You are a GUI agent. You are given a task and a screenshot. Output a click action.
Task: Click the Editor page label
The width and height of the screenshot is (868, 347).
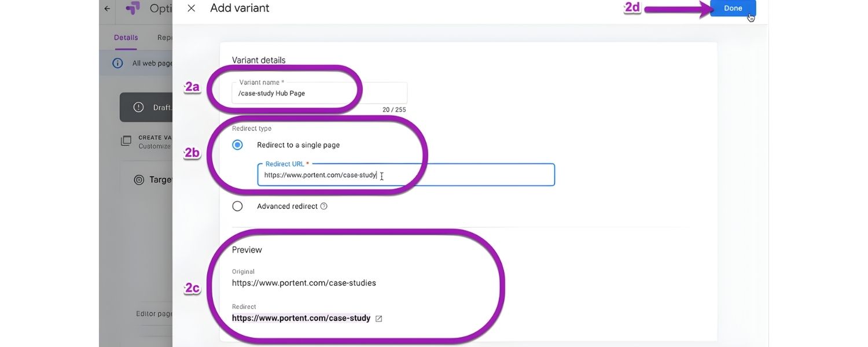click(x=154, y=313)
